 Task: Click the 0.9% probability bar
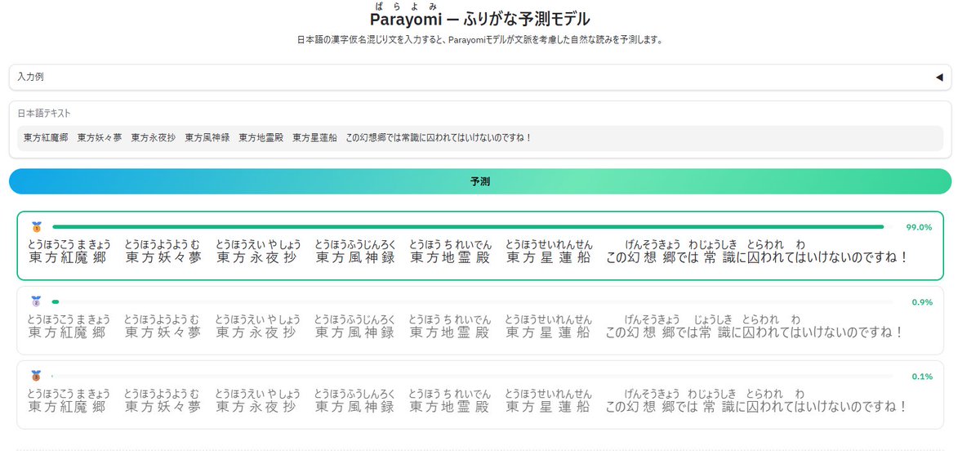[472, 302]
